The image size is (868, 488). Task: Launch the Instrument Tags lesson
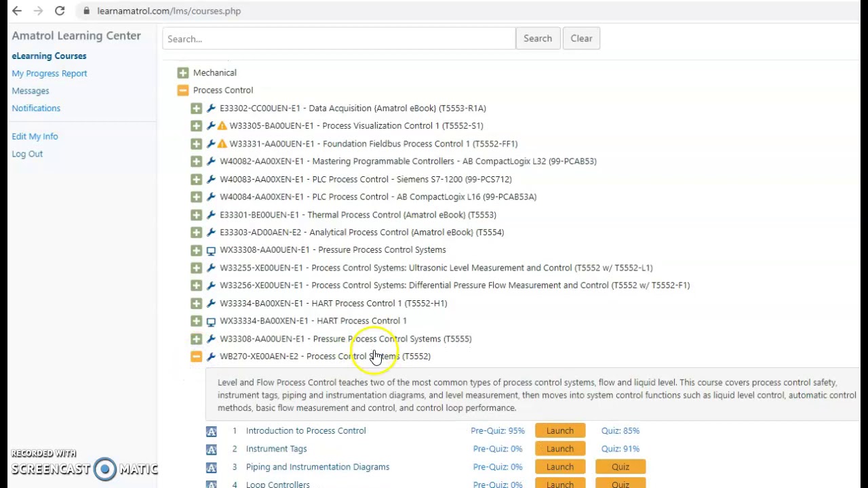(x=560, y=449)
